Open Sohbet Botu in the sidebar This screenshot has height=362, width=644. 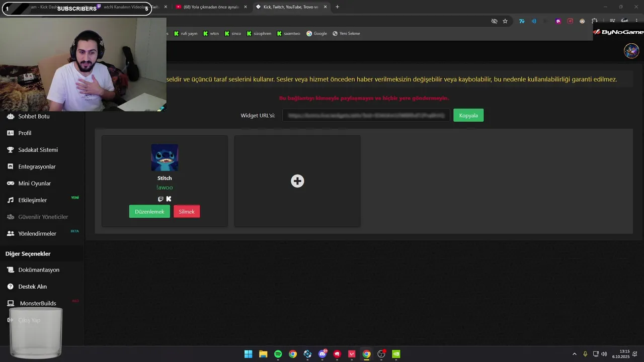click(x=34, y=116)
